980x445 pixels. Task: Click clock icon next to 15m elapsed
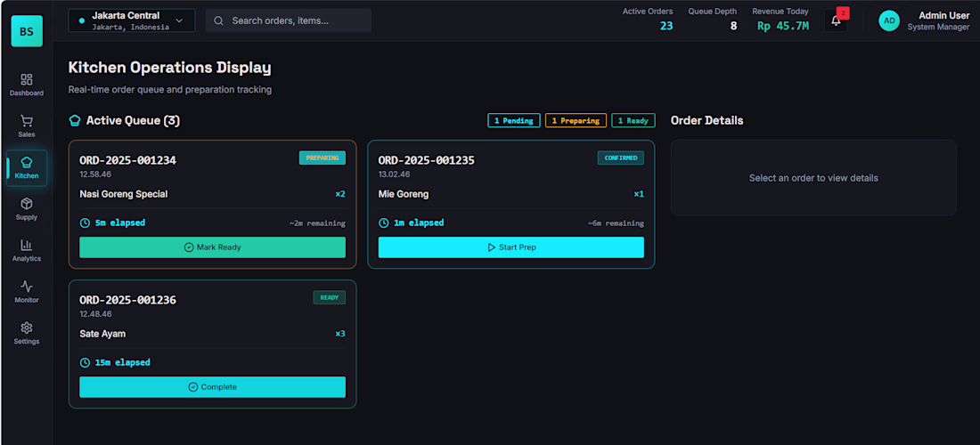(x=85, y=362)
